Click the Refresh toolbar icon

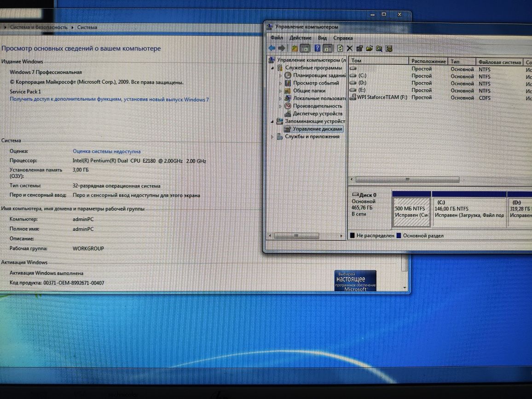tap(340, 48)
